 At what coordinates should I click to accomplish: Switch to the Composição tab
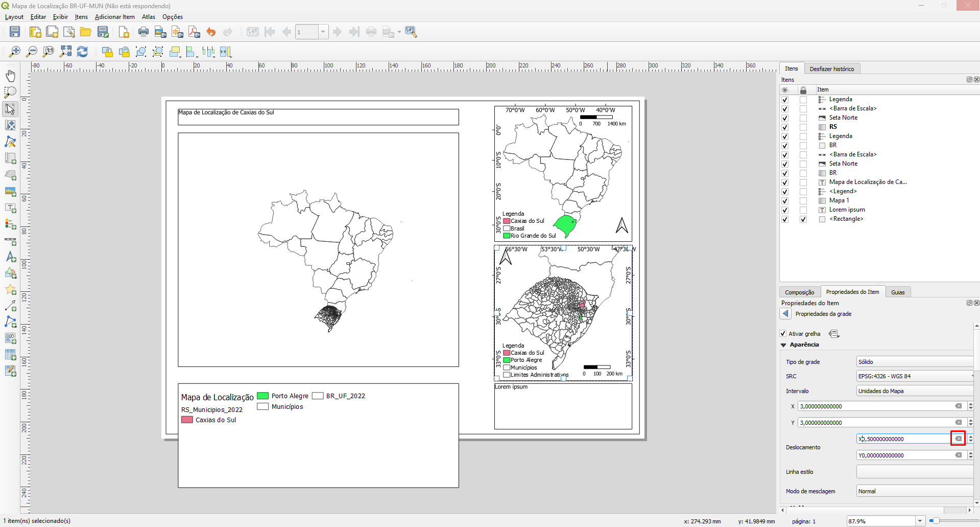click(x=799, y=292)
